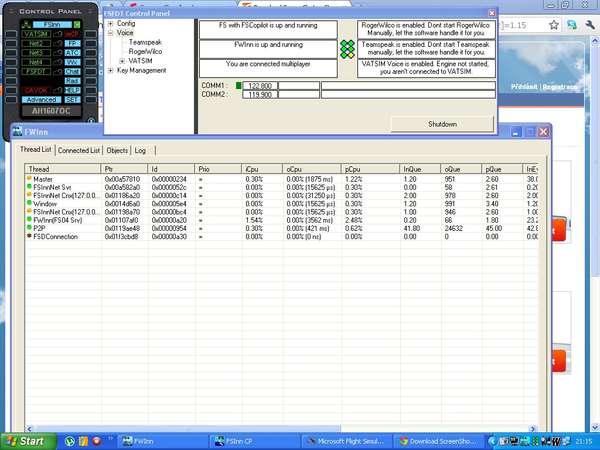This screenshot has height=450, width=600.
Task: Open the Rad radar key
Action: click(x=72, y=81)
